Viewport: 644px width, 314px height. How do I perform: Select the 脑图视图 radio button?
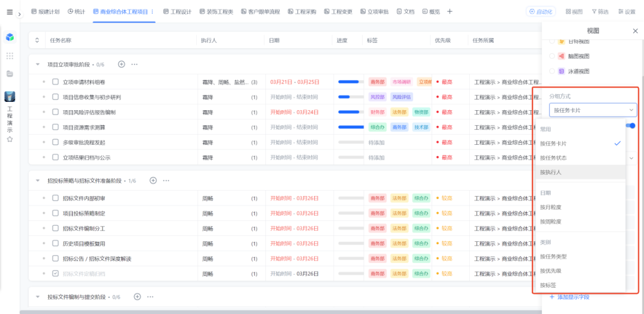(x=552, y=56)
